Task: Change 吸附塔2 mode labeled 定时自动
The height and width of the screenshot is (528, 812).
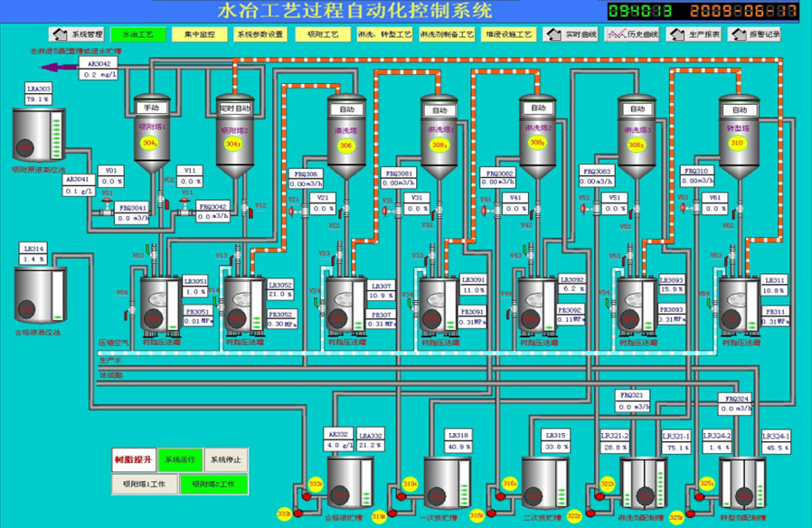Action: click(x=234, y=108)
